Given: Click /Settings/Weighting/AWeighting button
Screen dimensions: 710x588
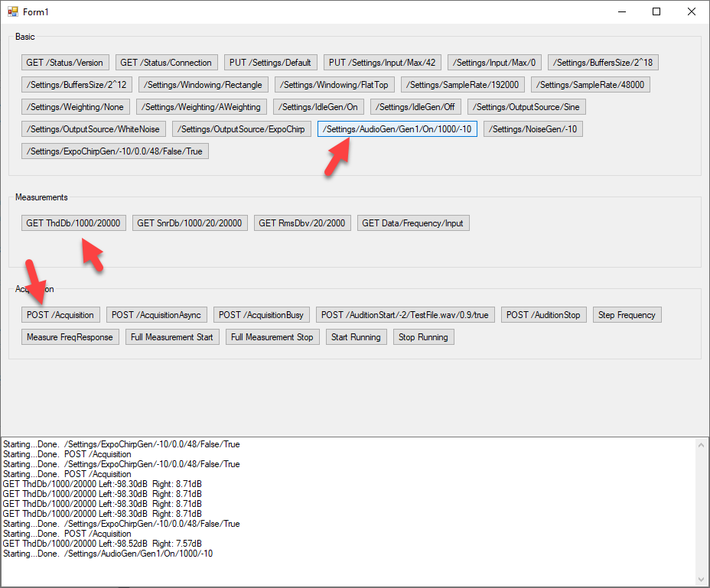Looking at the screenshot, I should 201,107.
